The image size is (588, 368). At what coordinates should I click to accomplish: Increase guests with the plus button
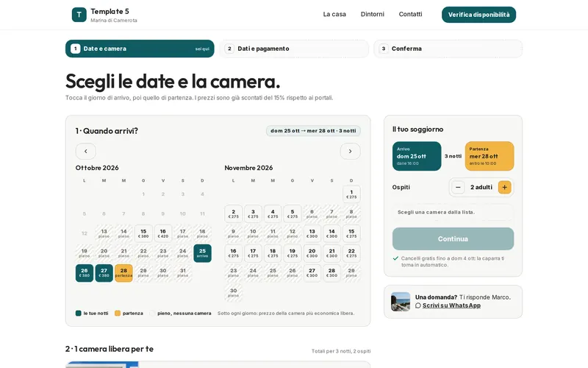pos(504,187)
